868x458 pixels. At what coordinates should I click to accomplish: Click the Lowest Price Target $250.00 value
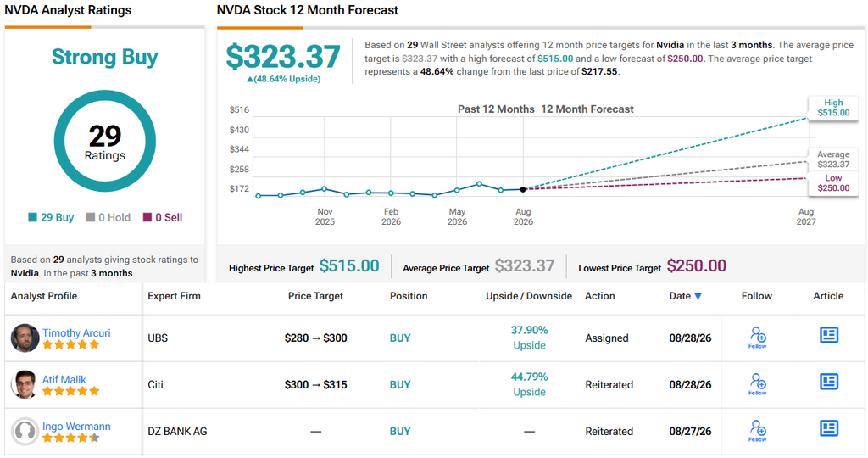tap(697, 265)
